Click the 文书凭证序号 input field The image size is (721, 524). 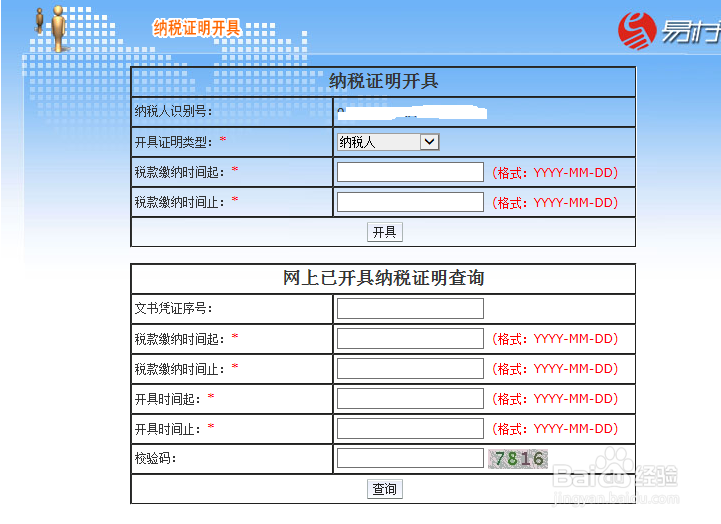[410, 308]
